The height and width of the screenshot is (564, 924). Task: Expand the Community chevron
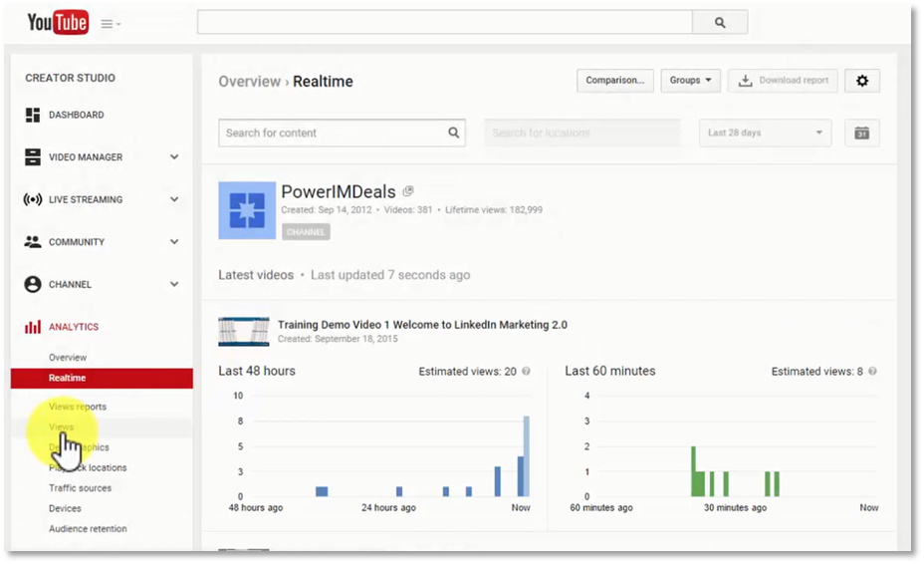pos(174,242)
